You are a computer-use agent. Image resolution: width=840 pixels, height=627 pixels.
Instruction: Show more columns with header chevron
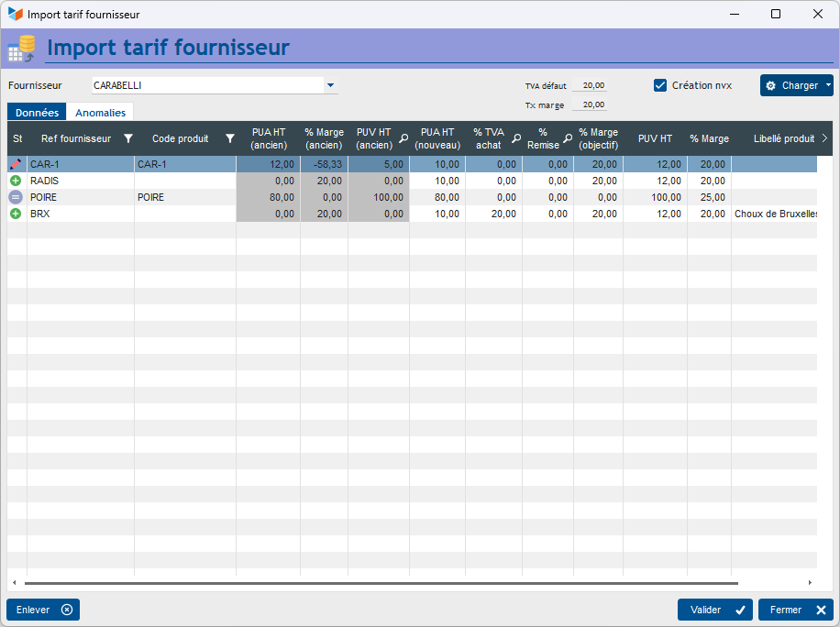[824, 138]
